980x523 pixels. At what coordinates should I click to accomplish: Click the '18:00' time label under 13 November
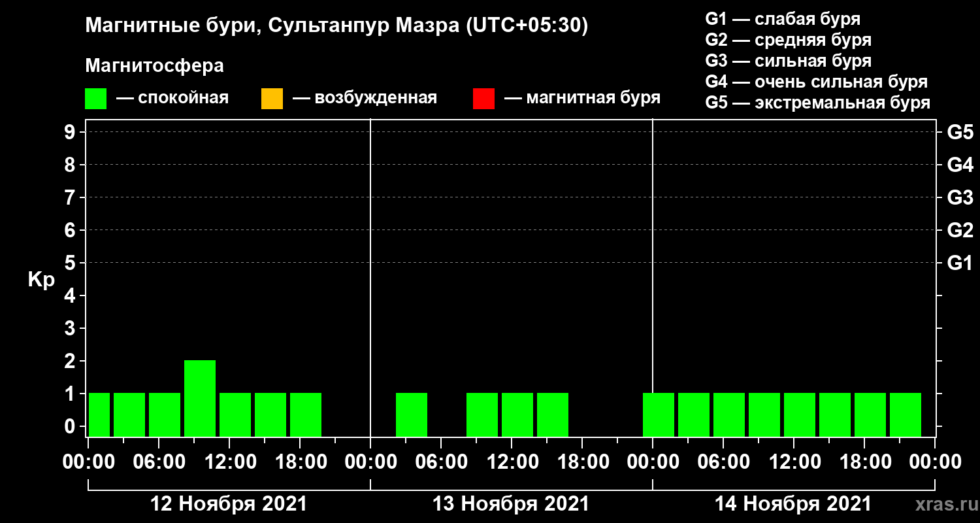coord(582,462)
